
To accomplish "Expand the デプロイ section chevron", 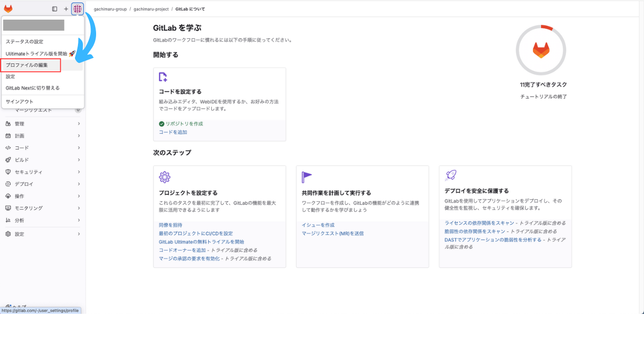I will coord(79,184).
